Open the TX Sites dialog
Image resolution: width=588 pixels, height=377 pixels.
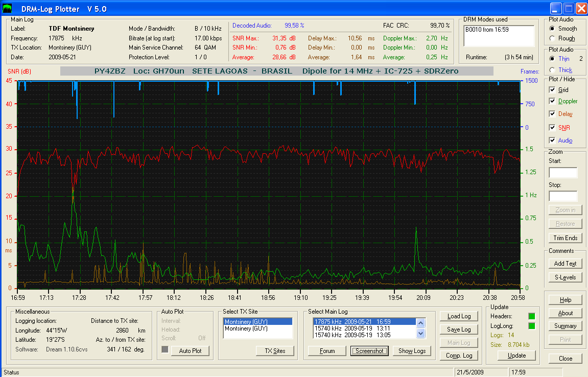pos(275,350)
